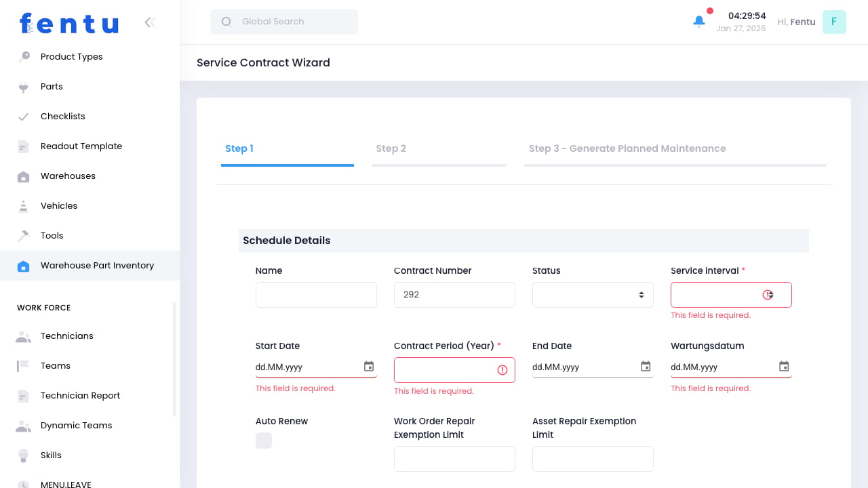Open the Status dropdown
The width and height of the screenshot is (868, 488).
click(593, 295)
